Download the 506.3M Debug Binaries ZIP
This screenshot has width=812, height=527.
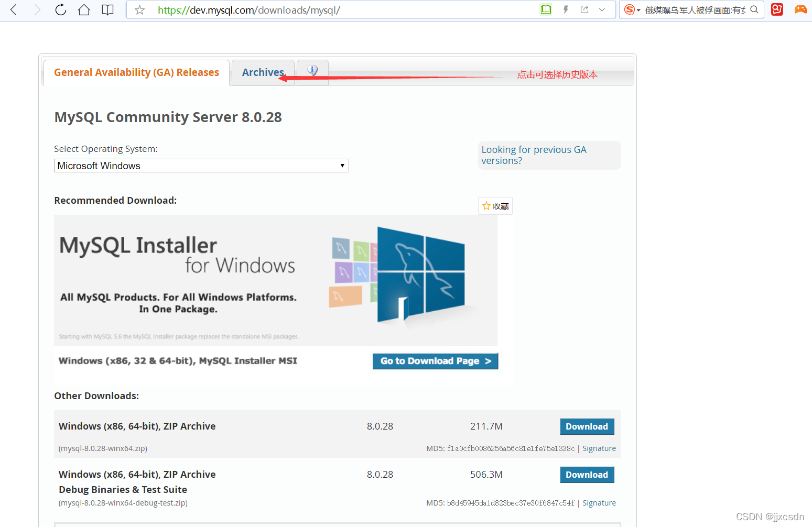click(x=587, y=475)
